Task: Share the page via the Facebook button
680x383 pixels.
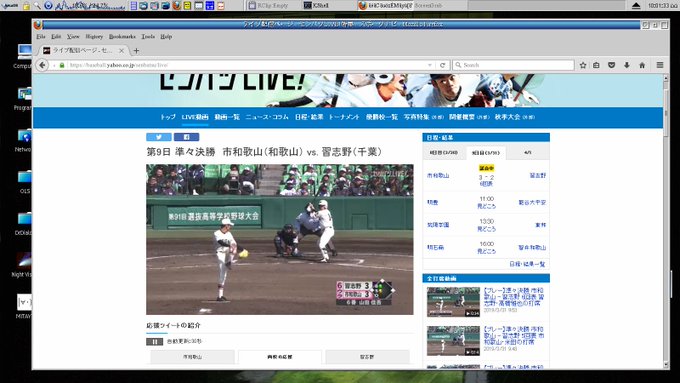Action: [x=186, y=137]
